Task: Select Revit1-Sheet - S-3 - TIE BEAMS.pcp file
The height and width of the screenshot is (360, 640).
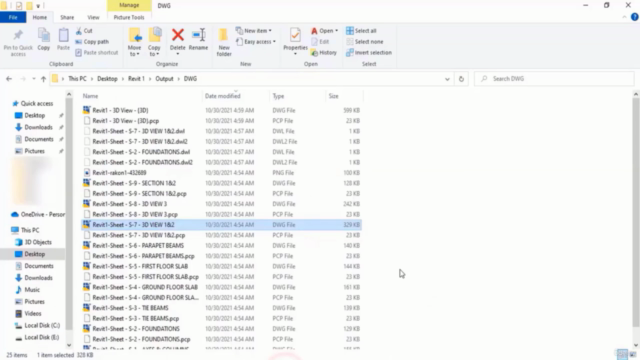Action: click(221, 318)
